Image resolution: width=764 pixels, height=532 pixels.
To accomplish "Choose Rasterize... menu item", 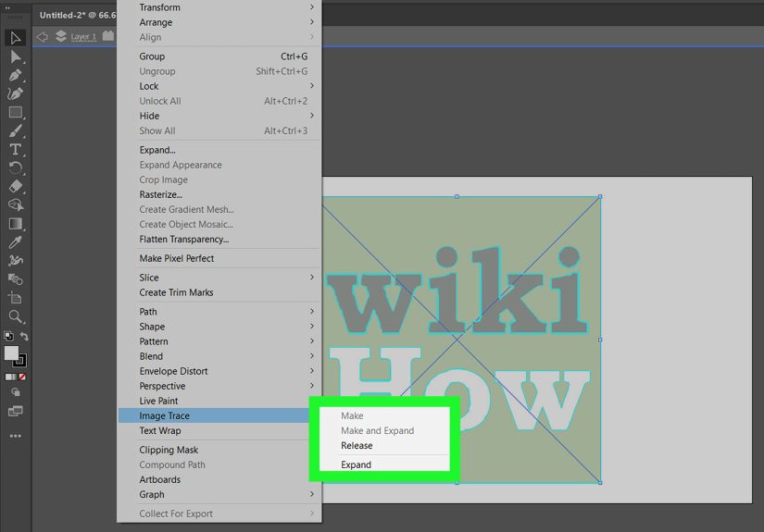I will click(x=219, y=194).
